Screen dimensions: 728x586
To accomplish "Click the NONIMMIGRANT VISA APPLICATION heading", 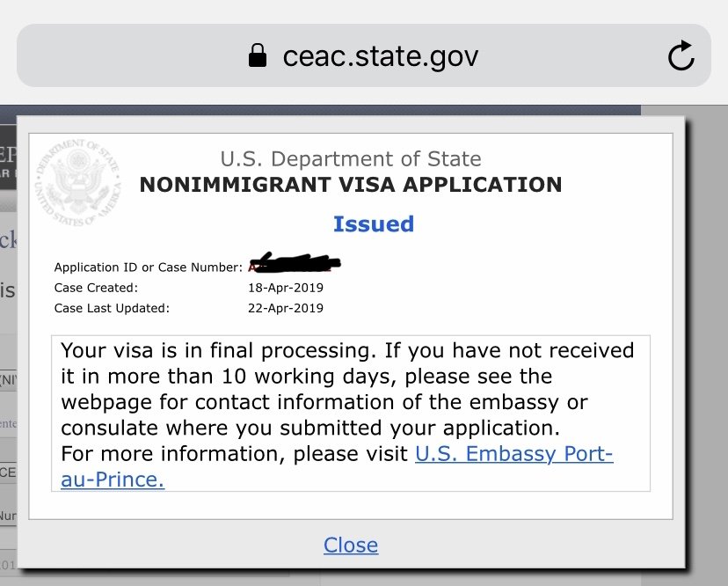I will coord(351,185).
